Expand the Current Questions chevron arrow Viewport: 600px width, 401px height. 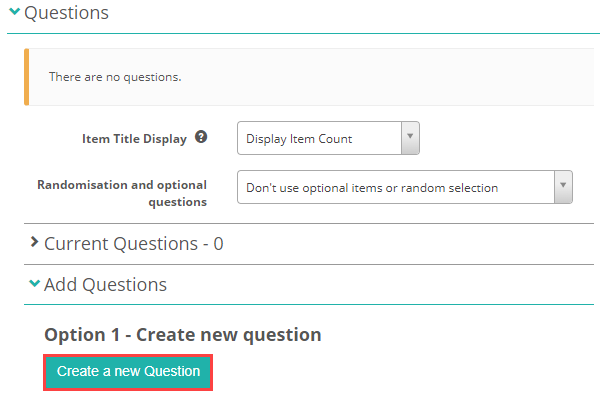pyautogui.click(x=35, y=243)
